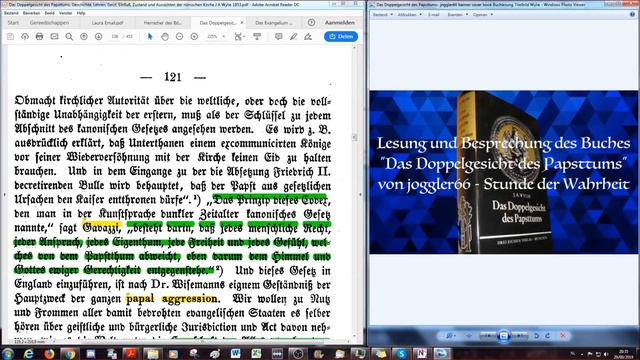
Task: Open Adobe Acrobat taskbar icon
Action: pyautogui.click(x=132, y=353)
